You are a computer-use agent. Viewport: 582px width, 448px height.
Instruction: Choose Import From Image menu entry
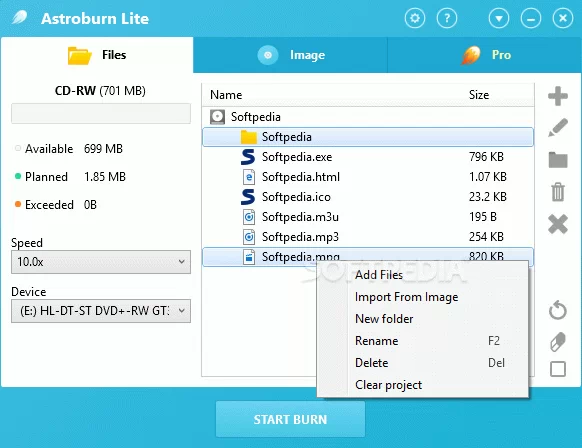(x=422, y=297)
